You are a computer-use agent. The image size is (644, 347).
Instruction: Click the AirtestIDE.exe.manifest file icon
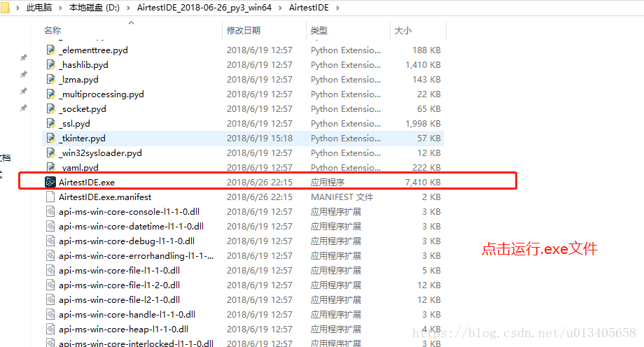(50, 197)
